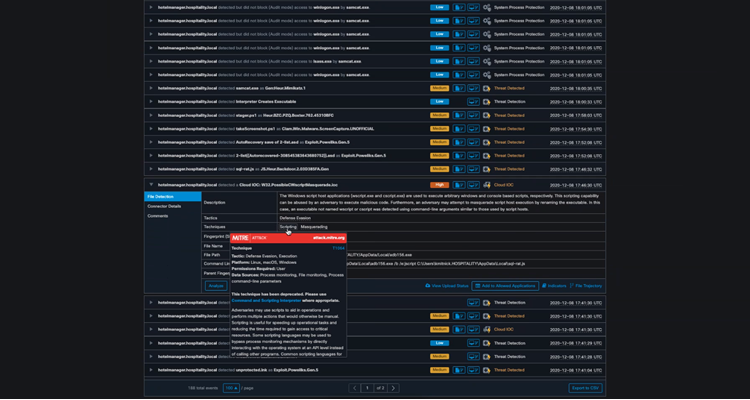Click computer filter icon in sql-rat.js row
This screenshot has width=750, height=400.
pos(474,169)
